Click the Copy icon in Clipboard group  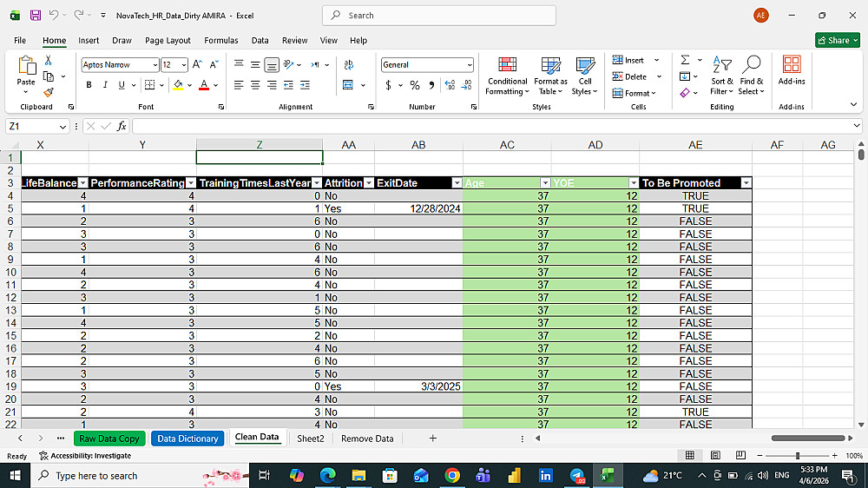coord(49,76)
